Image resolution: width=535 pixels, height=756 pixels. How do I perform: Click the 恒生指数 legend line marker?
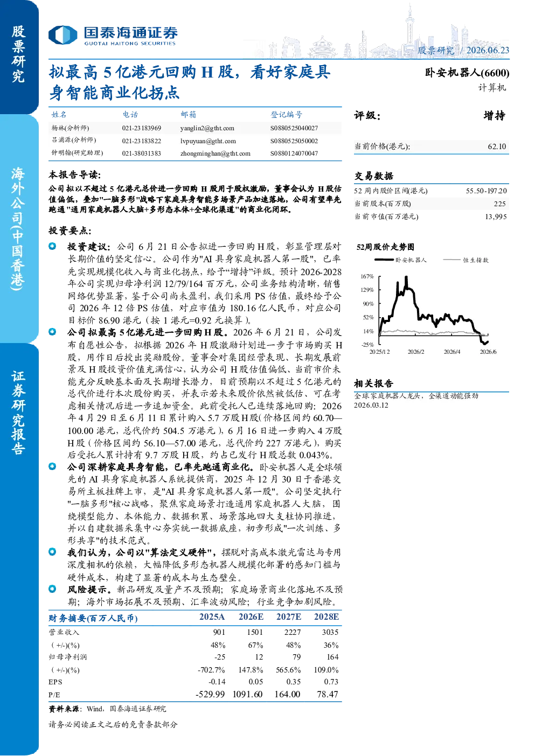click(451, 260)
